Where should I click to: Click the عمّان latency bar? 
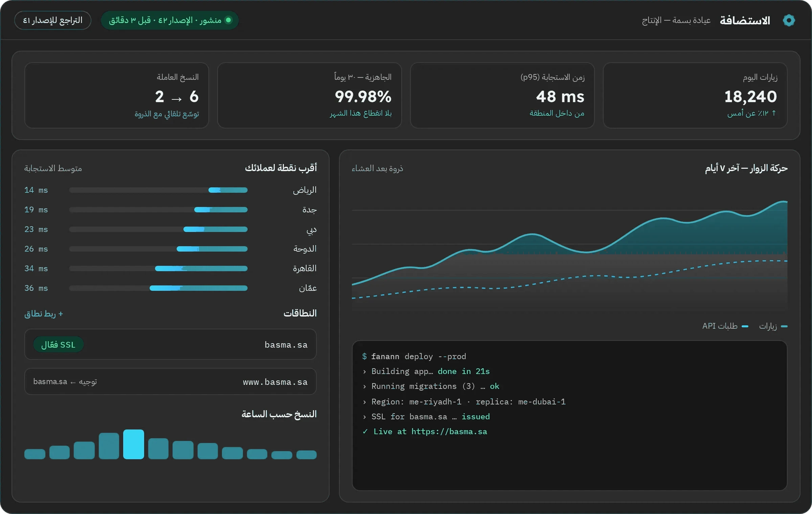pos(158,288)
